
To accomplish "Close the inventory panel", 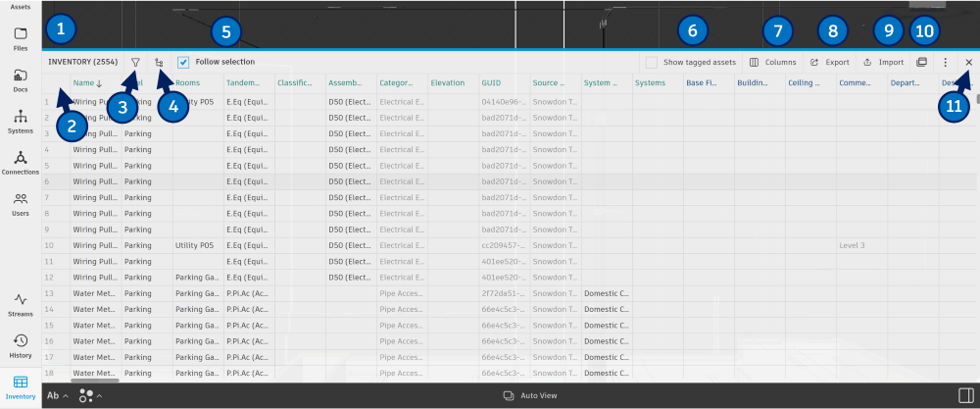I will tap(969, 62).
